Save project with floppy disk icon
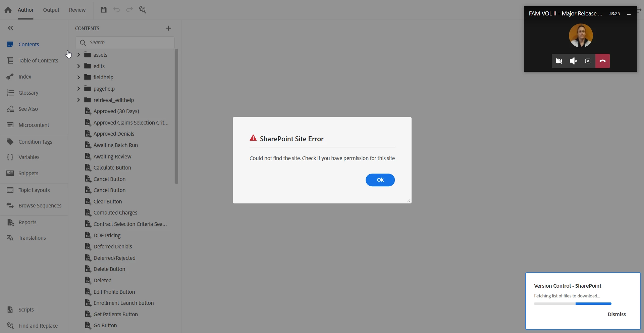644x333 pixels. tap(104, 10)
